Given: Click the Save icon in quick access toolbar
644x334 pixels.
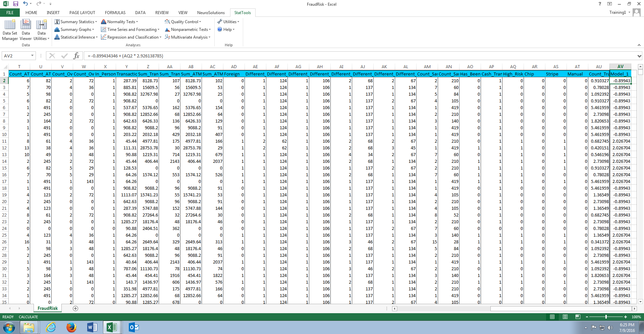Looking at the screenshot, I should [16, 4].
